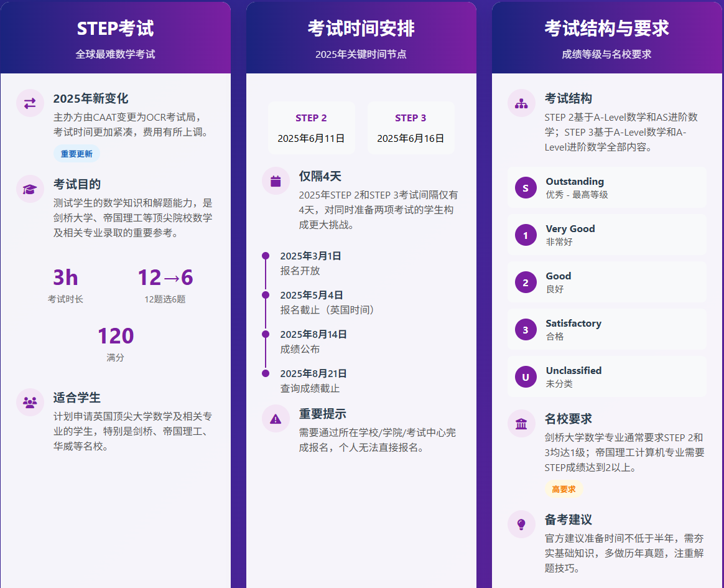724x588 pixels.
Task: Click the 仅隔4天 heading
Action: tap(320, 177)
